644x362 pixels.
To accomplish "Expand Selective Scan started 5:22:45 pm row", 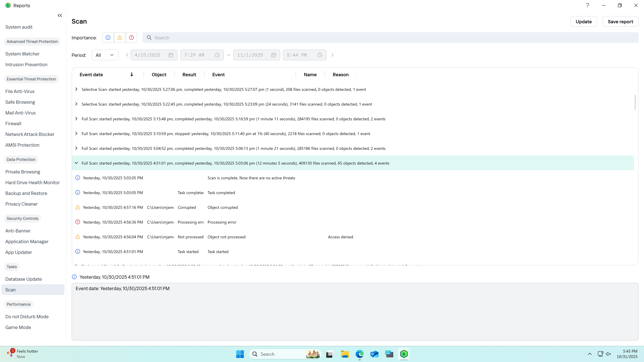I will [x=76, y=104].
